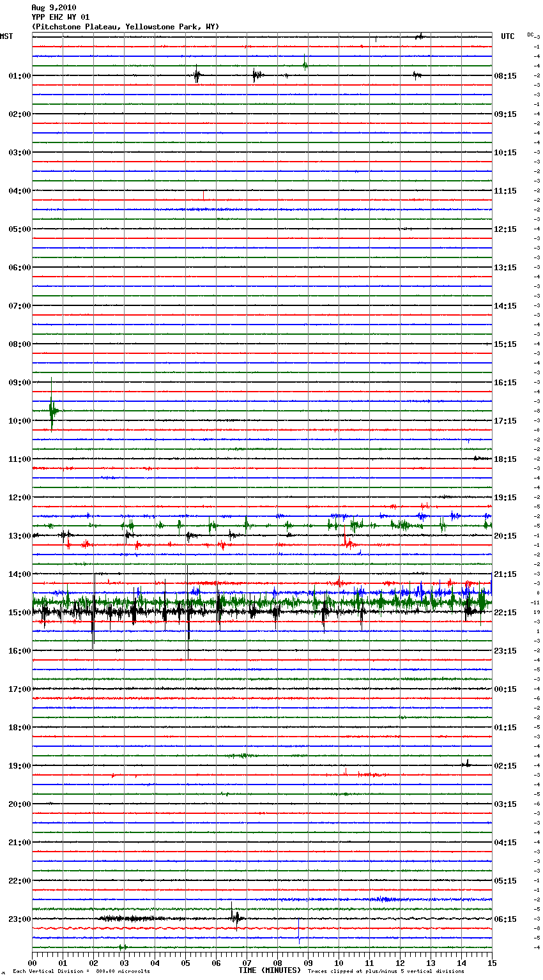
Task: Click the large green spike before the 10:00 MST row
Action: 52,405
